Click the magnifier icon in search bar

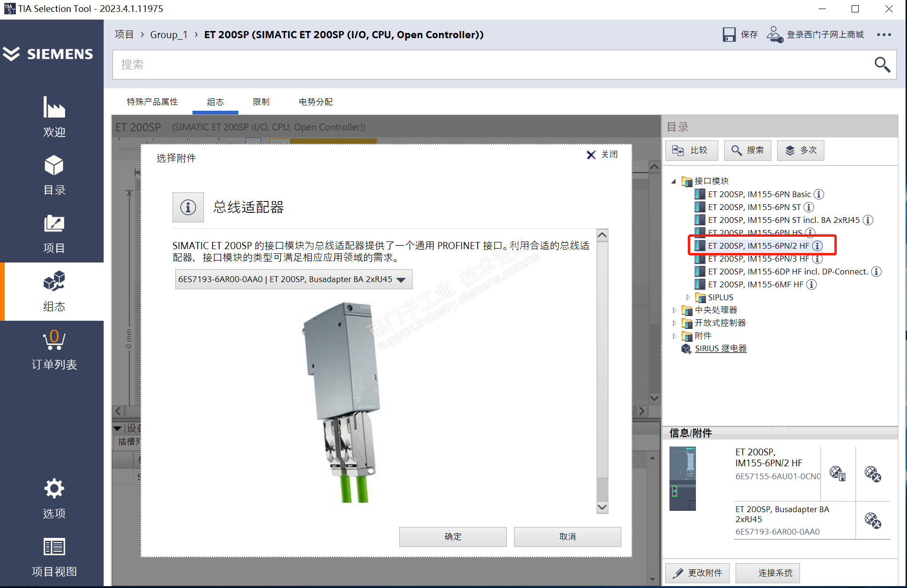pyautogui.click(x=882, y=64)
